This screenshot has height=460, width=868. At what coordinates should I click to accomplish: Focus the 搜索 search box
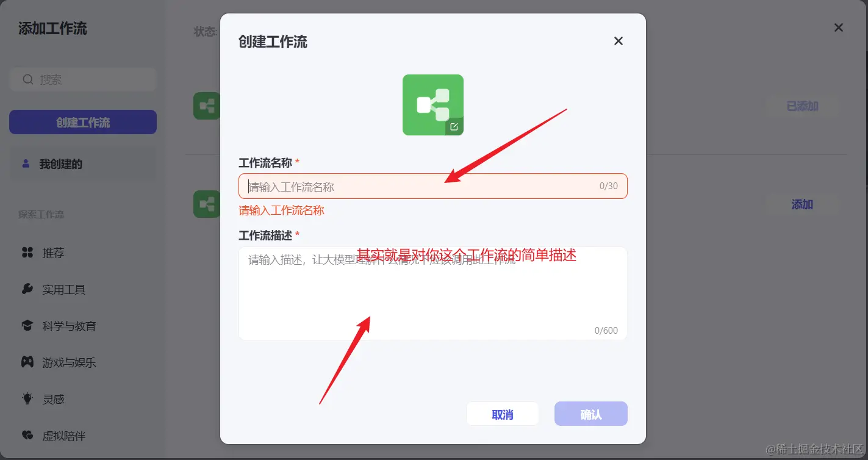coord(83,79)
